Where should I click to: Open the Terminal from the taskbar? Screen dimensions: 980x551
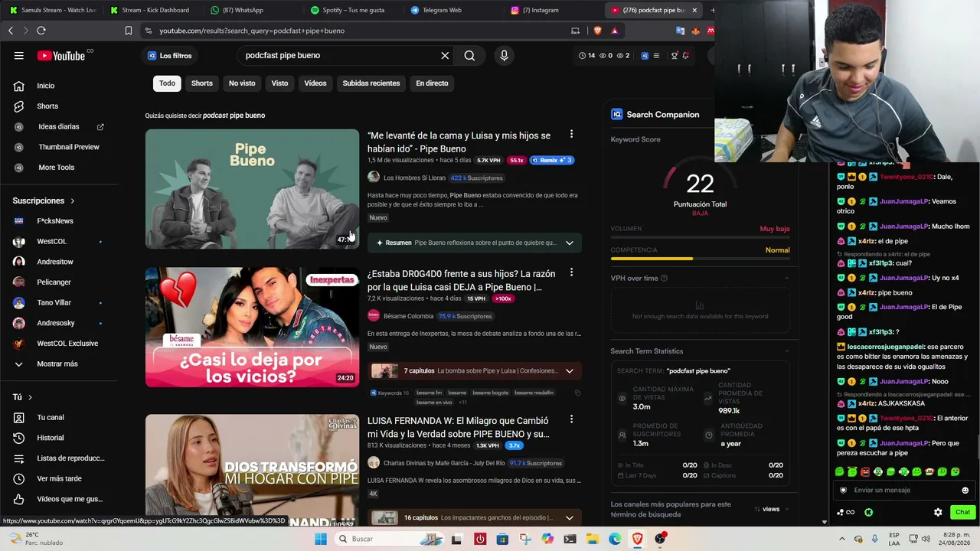[570, 539]
